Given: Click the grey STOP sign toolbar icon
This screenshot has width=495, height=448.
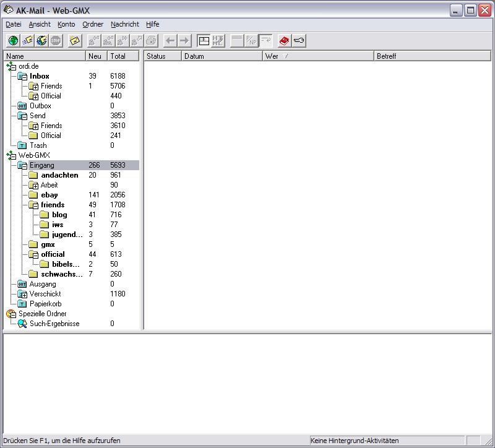Looking at the screenshot, I should pyautogui.click(x=56, y=41).
